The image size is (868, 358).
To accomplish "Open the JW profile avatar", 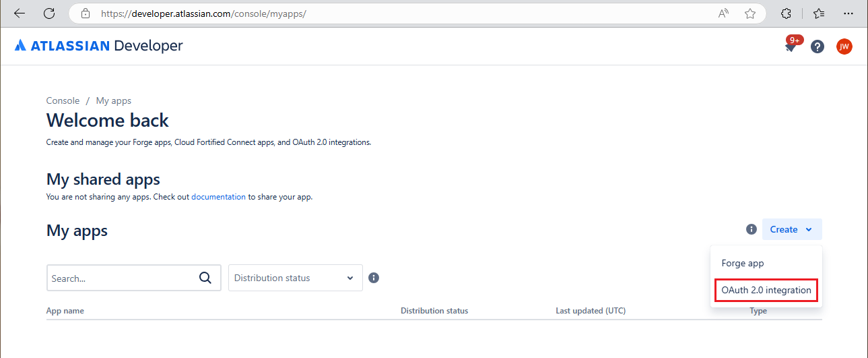I will 844,47.
